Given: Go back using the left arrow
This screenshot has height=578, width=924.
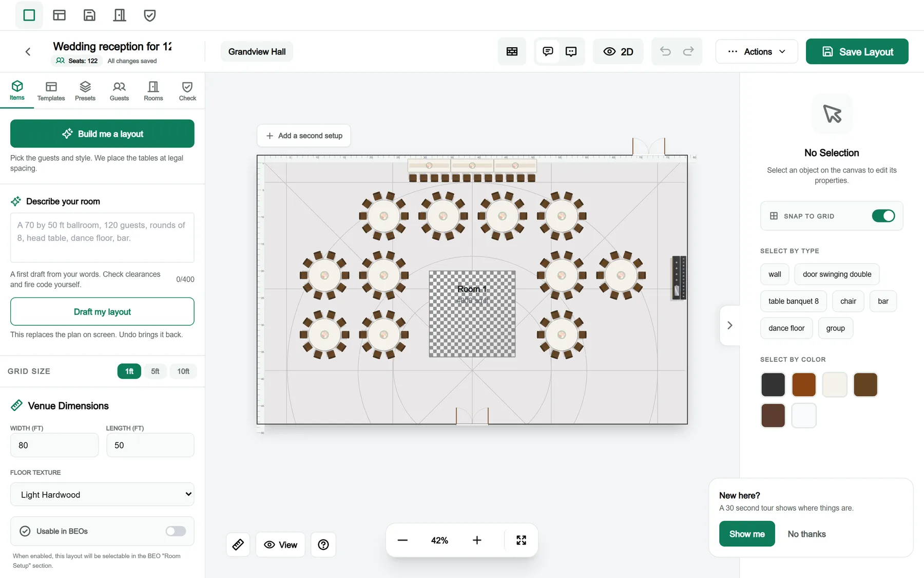Looking at the screenshot, I should pyautogui.click(x=28, y=51).
